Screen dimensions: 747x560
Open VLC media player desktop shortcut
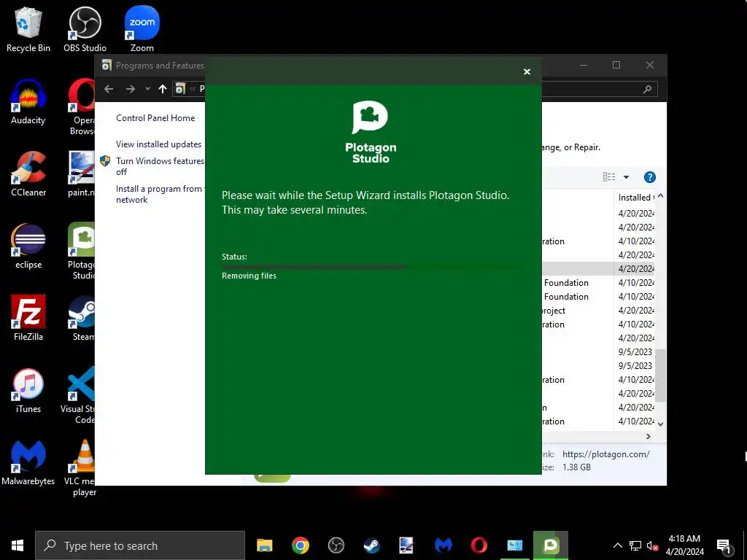tap(80, 468)
